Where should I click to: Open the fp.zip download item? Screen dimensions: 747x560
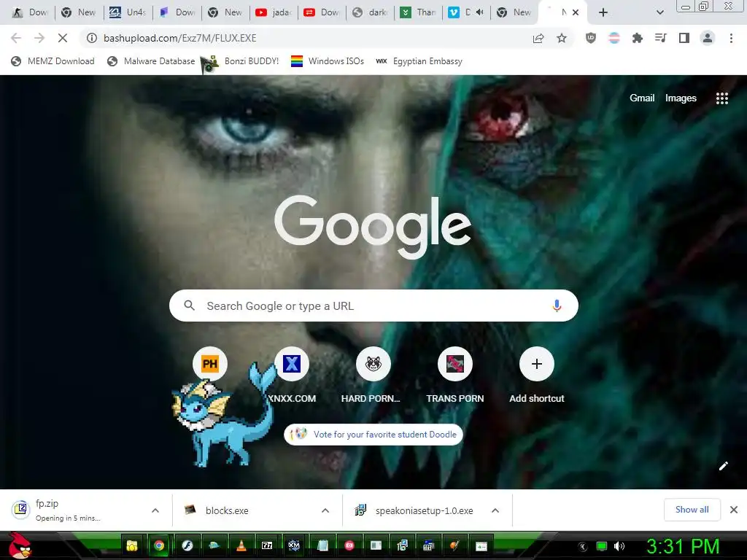[x=76, y=510]
